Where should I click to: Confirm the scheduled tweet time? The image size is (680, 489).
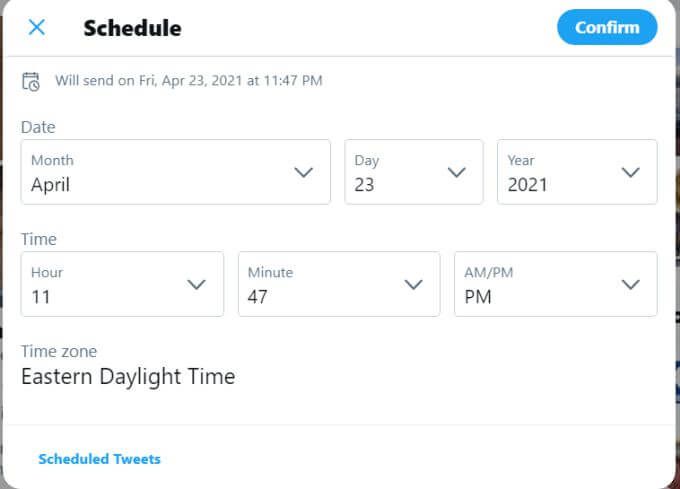(607, 27)
